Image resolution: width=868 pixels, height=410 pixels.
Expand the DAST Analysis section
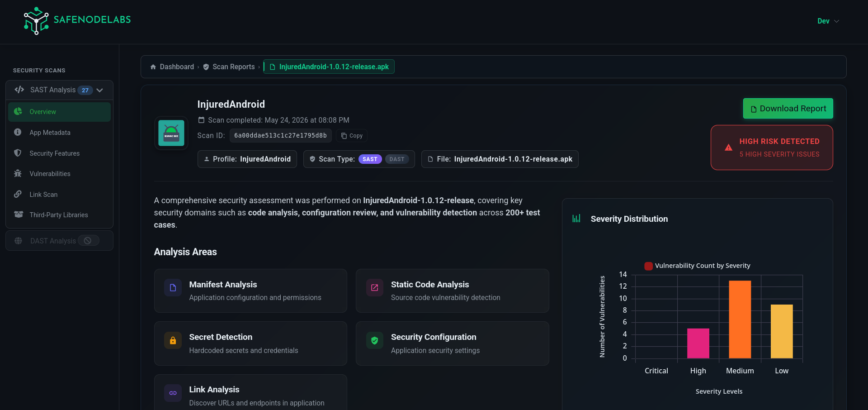coord(59,241)
